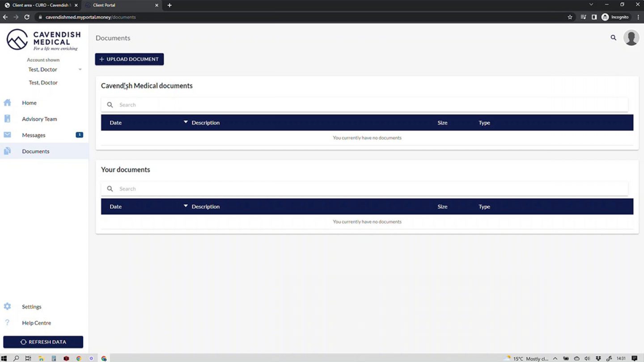Bookmark this page with the star icon
Screen dimensions: 644x362
point(570,17)
